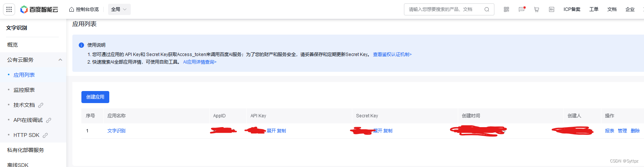Viewport: 644px width, 167px height.
Task: Open ICP备案 in top bar
Action: tap(572, 9)
